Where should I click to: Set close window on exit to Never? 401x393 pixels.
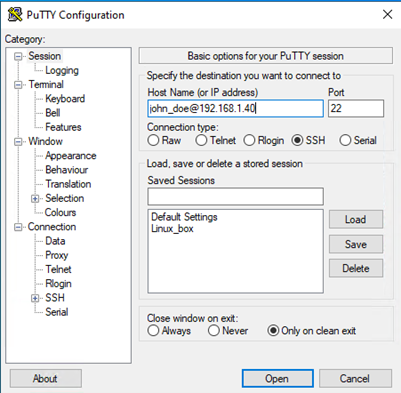pyautogui.click(x=214, y=331)
